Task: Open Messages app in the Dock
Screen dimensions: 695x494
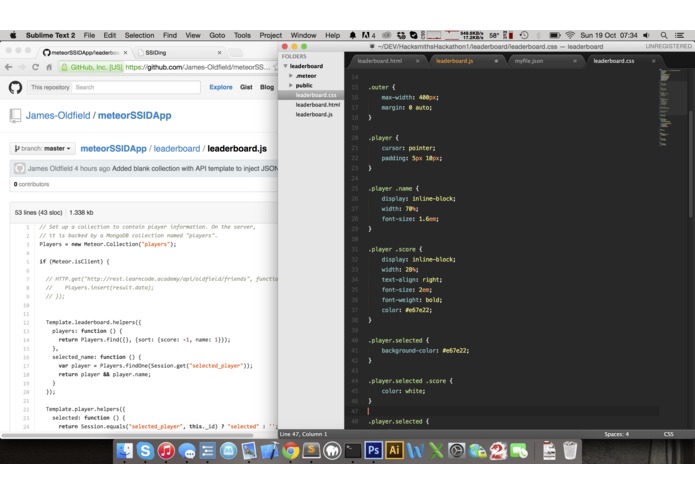Action: click(x=187, y=451)
